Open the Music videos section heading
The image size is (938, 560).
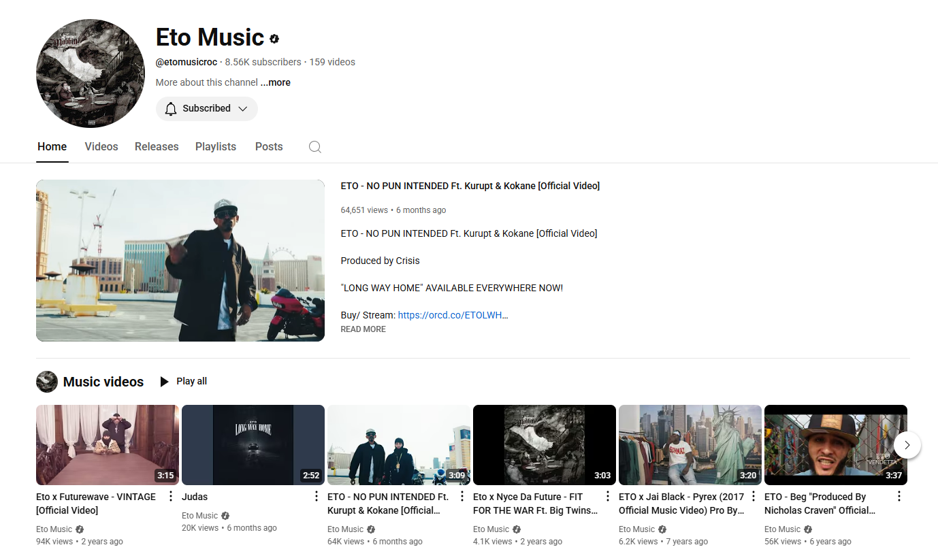[103, 382]
